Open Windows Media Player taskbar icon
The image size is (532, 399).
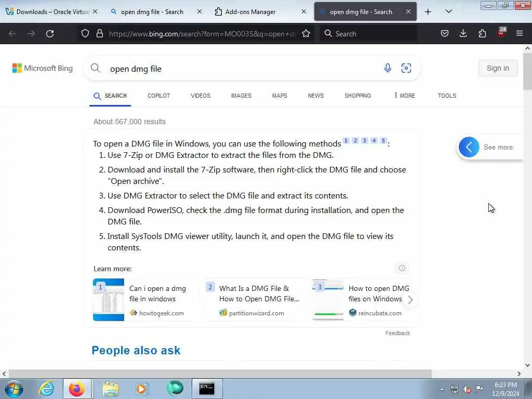(141, 389)
